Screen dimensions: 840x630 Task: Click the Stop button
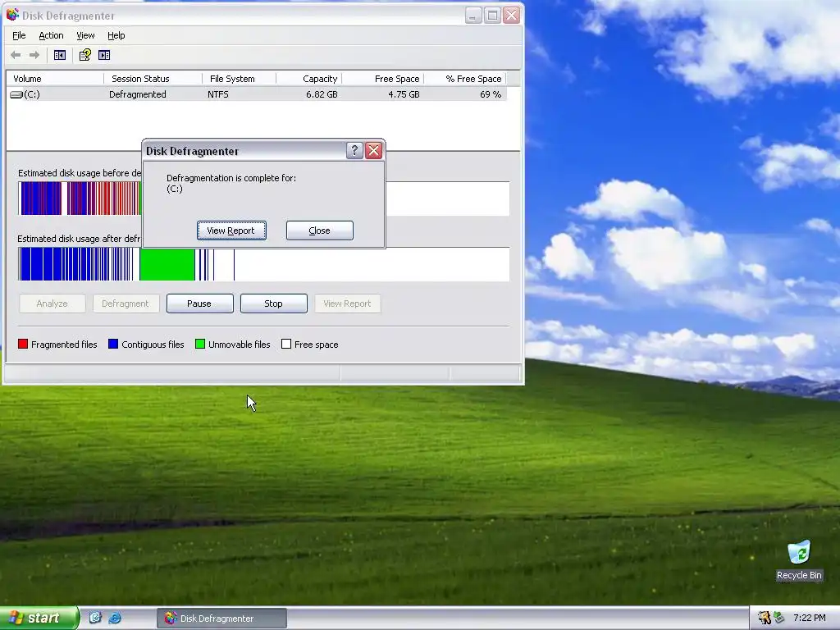[x=274, y=304]
